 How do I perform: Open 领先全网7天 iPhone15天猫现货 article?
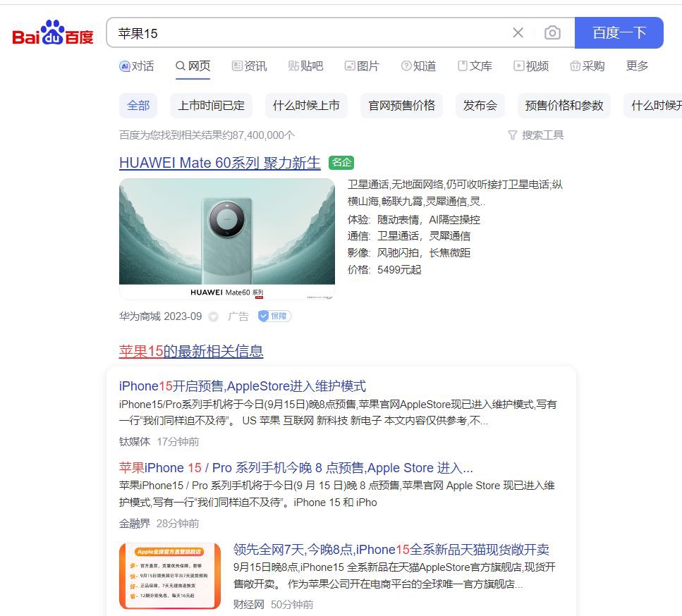point(391,550)
